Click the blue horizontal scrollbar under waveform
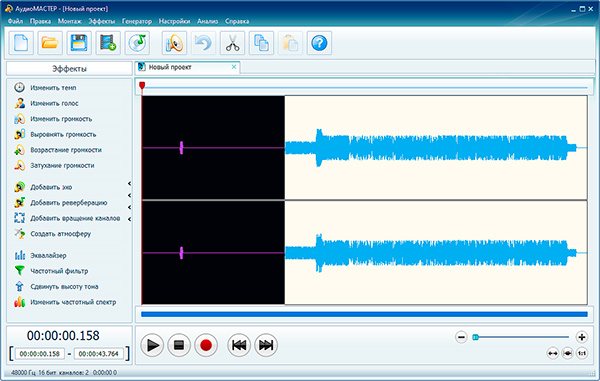This screenshot has height=381, width=600. click(x=364, y=314)
